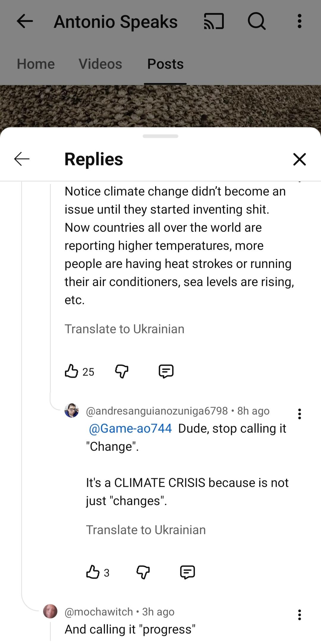Reply to the comment with 25 likes
Viewport: 321px width, 644px height.
click(166, 371)
